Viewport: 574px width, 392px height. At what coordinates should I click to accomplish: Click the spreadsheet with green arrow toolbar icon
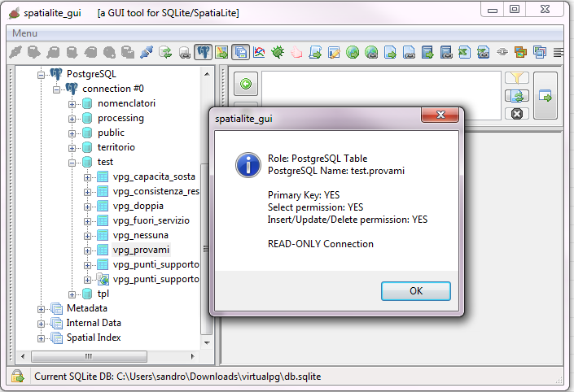coord(465,52)
